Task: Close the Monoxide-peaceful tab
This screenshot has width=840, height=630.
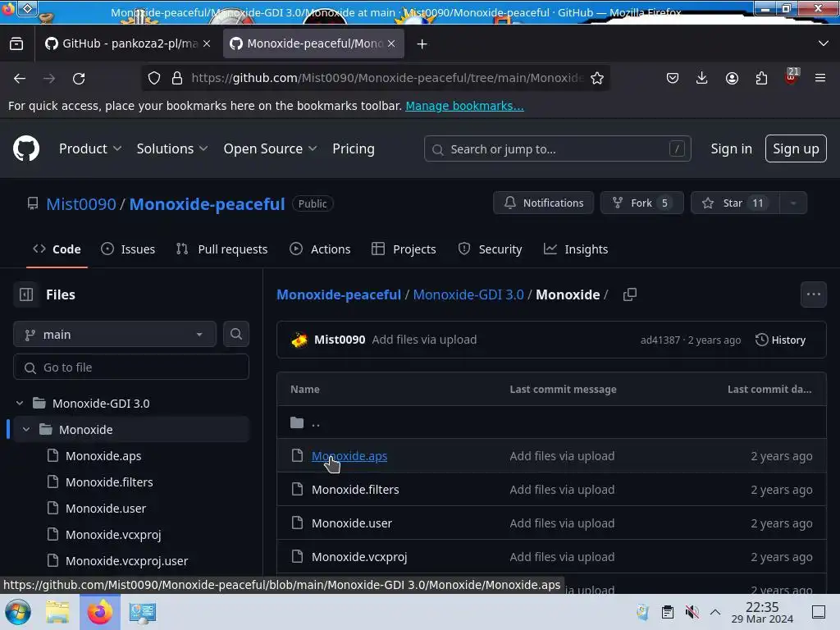Action: 391,43
